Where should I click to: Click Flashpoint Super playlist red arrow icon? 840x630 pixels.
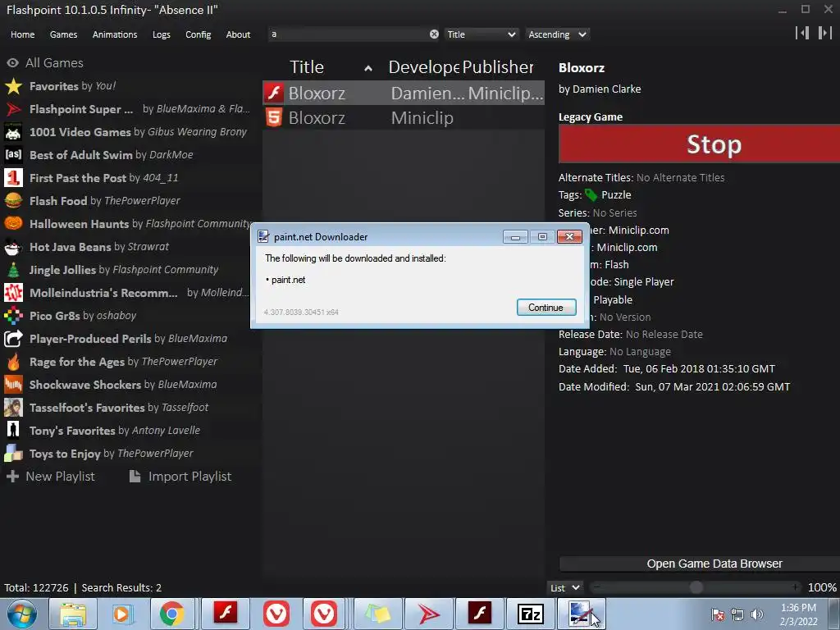[13, 109]
